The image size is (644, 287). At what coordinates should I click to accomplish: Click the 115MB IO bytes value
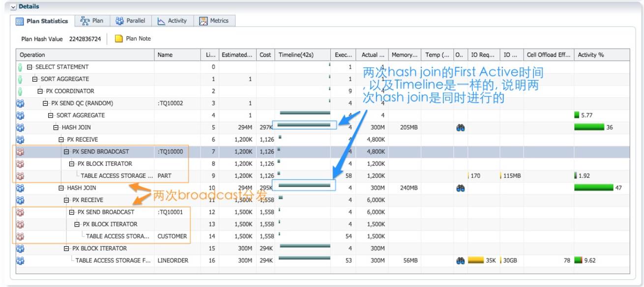click(511, 176)
